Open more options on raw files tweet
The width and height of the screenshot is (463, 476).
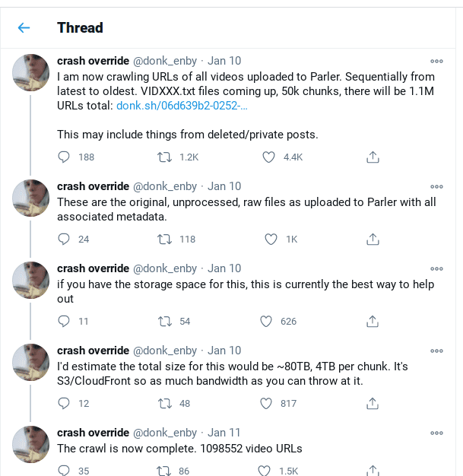(436, 186)
